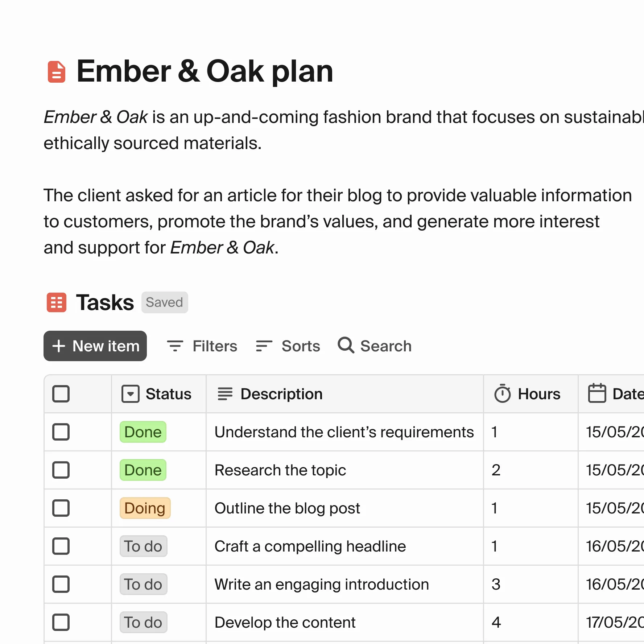
Task: Toggle the select-all header checkbox
Action: click(61, 394)
